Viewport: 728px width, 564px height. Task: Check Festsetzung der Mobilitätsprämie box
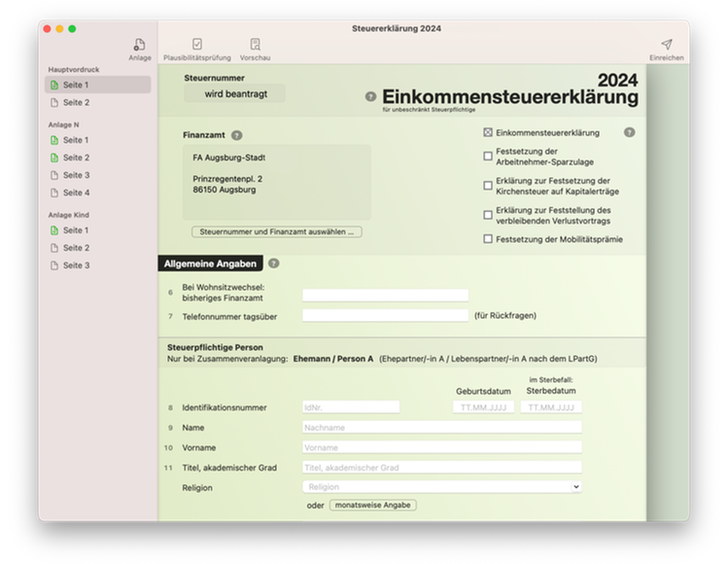(x=488, y=239)
